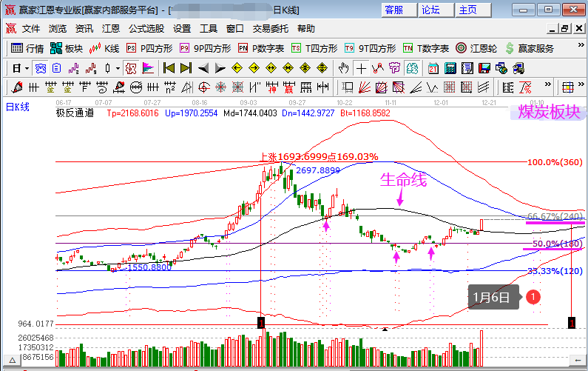
Task: Click the pink flag chart icon
Action: coord(148,68)
